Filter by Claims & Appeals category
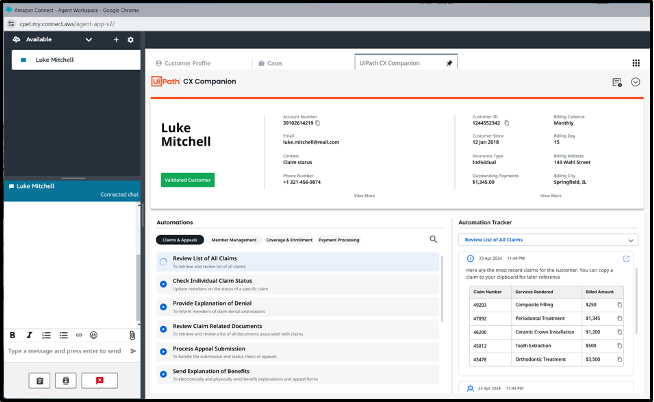The height and width of the screenshot is (402, 654). tap(180, 240)
